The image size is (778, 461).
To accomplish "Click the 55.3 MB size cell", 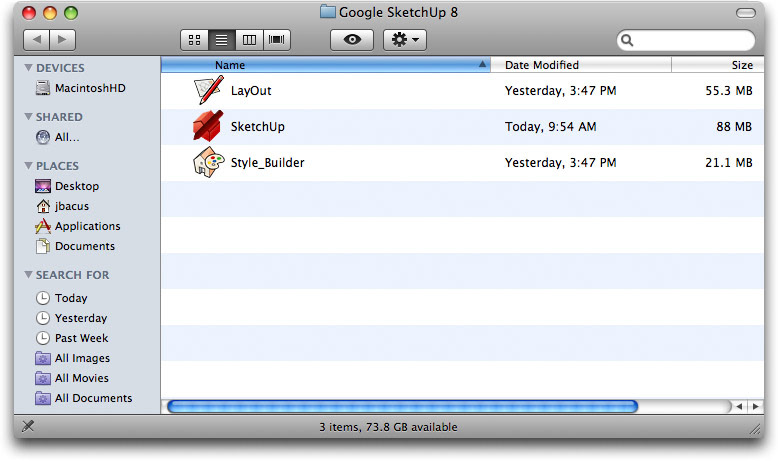I will point(729,90).
